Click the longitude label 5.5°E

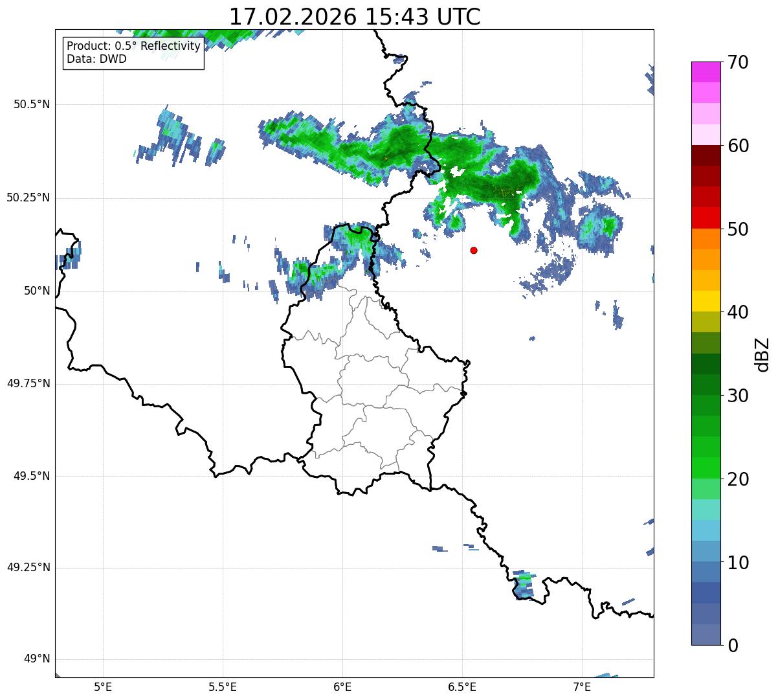coord(223,687)
